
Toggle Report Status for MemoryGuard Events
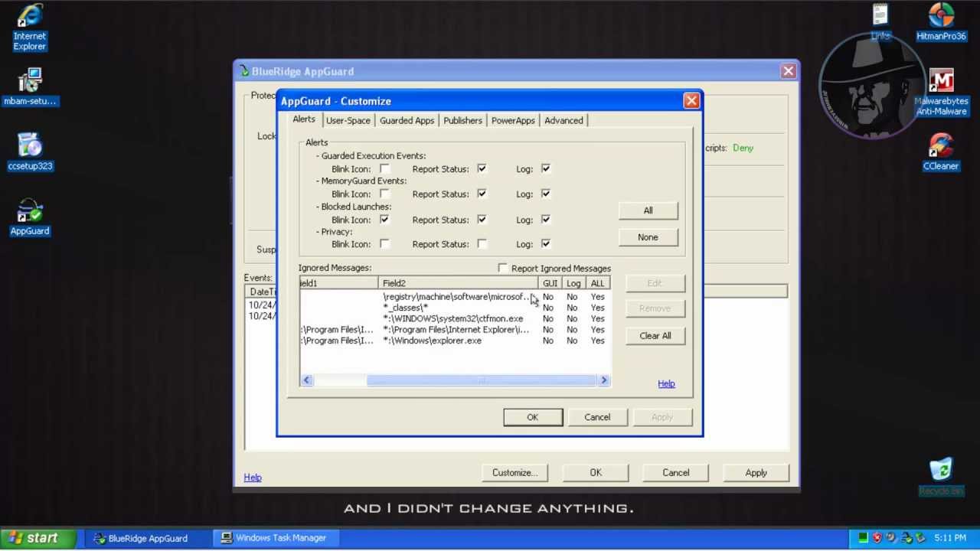pyautogui.click(x=482, y=194)
